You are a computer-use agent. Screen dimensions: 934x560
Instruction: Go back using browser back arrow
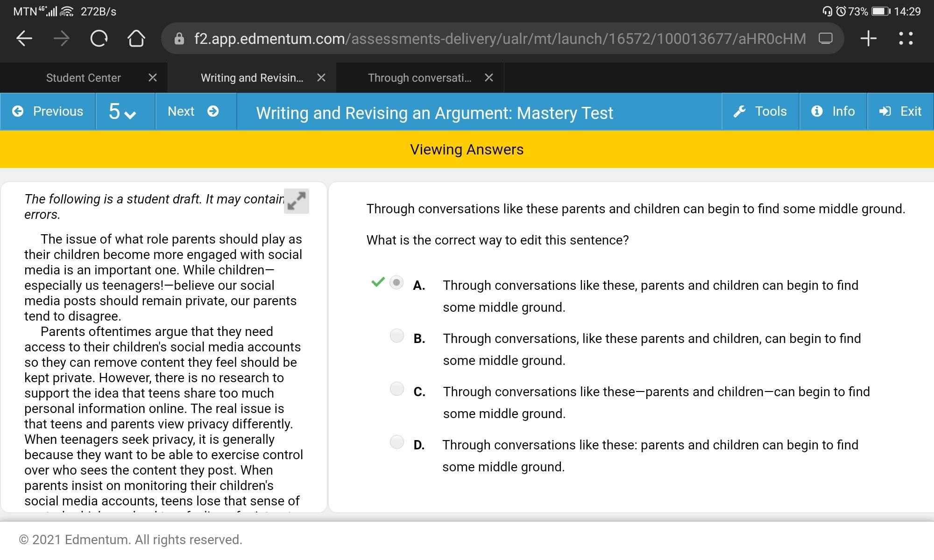pyautogui.click(x=24, y=38)
